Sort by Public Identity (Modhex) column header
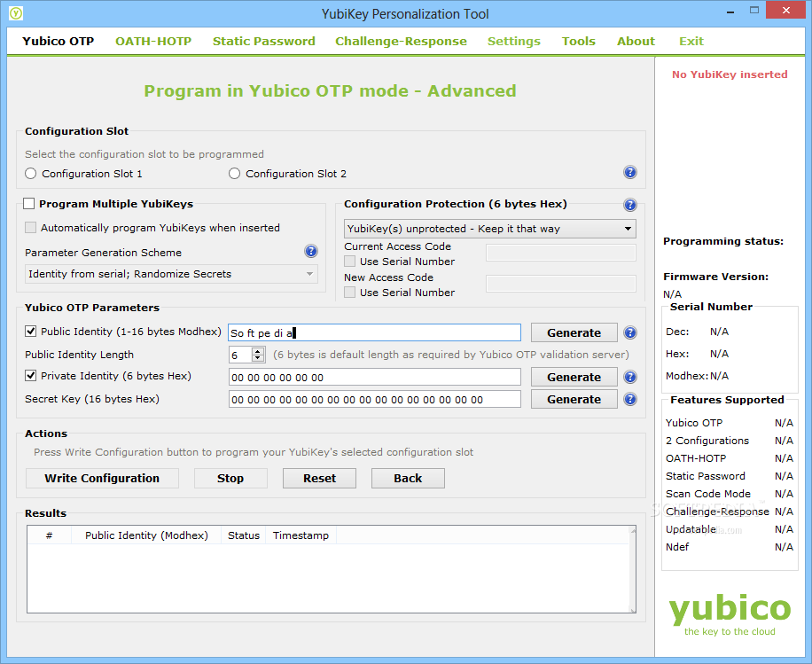This screenshot has width=812, height=664. click(x=146, y=535)
